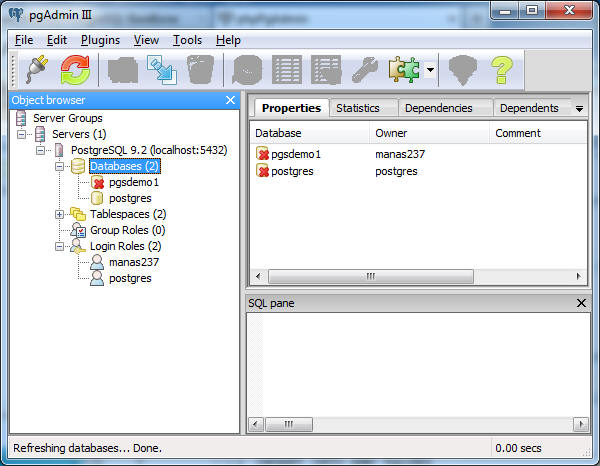
Task: Click the manas237 user icon in the tree
Action: [97, 262]
